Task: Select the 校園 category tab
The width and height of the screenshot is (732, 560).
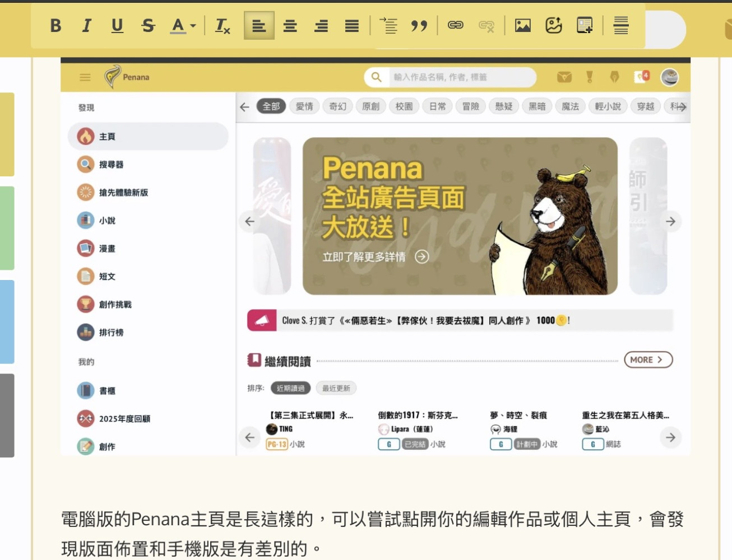Action: coord(404,106)
